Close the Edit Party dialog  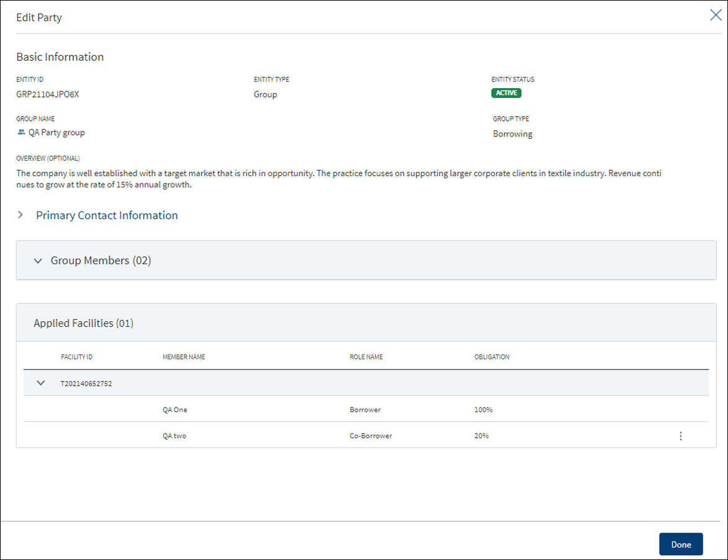pos(716,16)
